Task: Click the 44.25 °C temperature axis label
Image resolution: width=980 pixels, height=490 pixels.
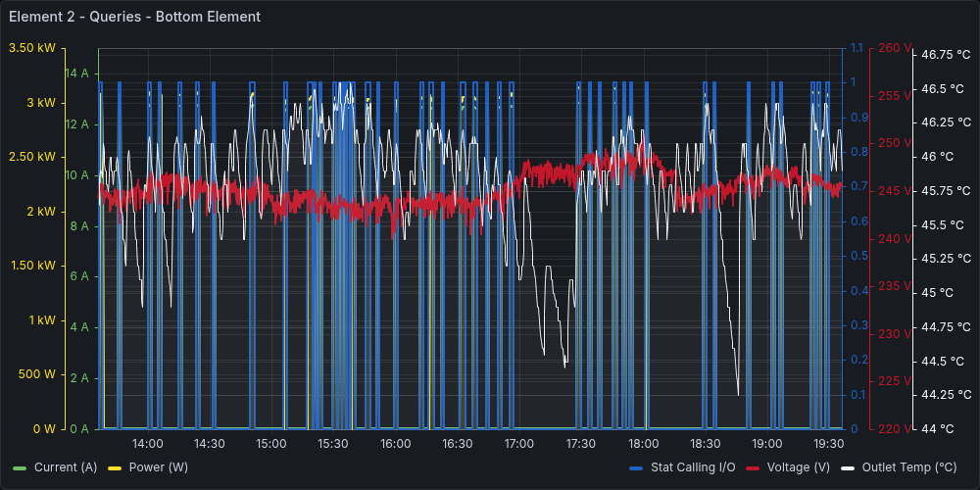Action: pyautogui.click(x=947, y=394)
